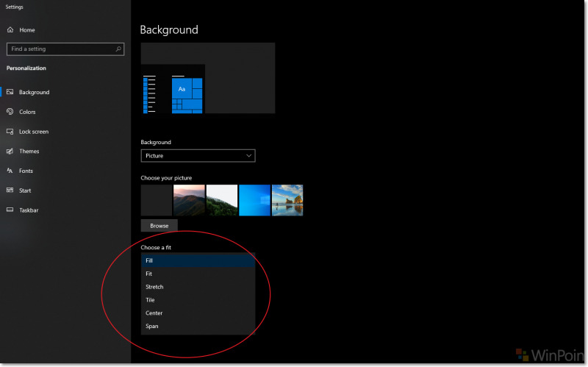Click the search magnifier icon
Image resolution: width=588 pixels, height=367 pixels.
(118, 49)
